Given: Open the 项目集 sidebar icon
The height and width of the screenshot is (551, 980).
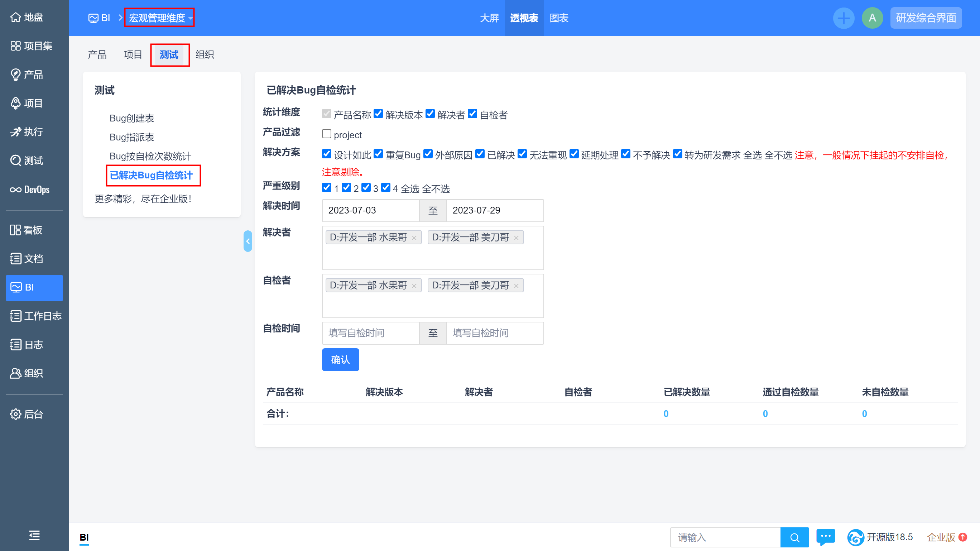Looking at the screenshot, I should point(15,45).
